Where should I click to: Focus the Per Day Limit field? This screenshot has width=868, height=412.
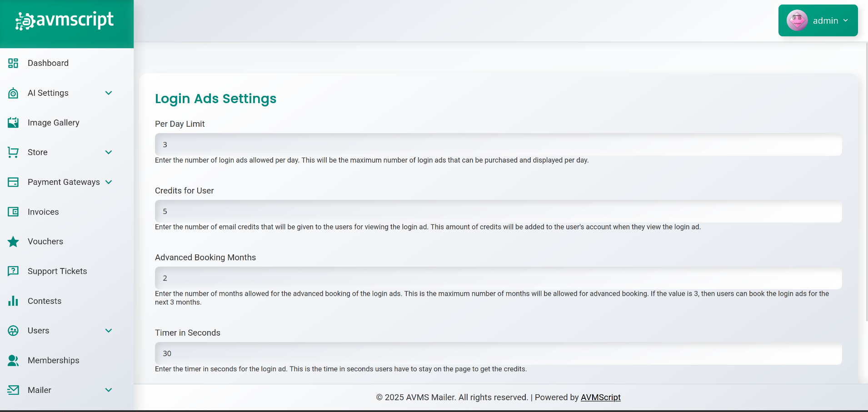[x=498, y=145]
